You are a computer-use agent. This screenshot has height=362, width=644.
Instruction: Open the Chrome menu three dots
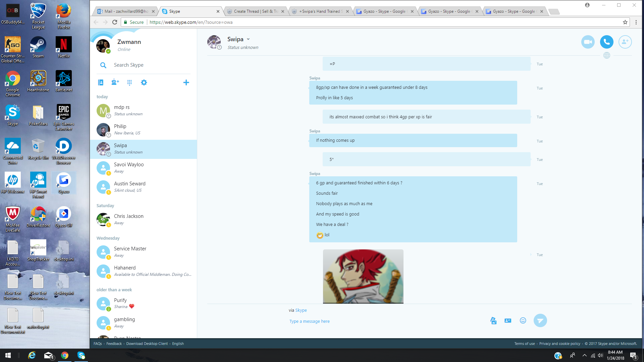636,22
